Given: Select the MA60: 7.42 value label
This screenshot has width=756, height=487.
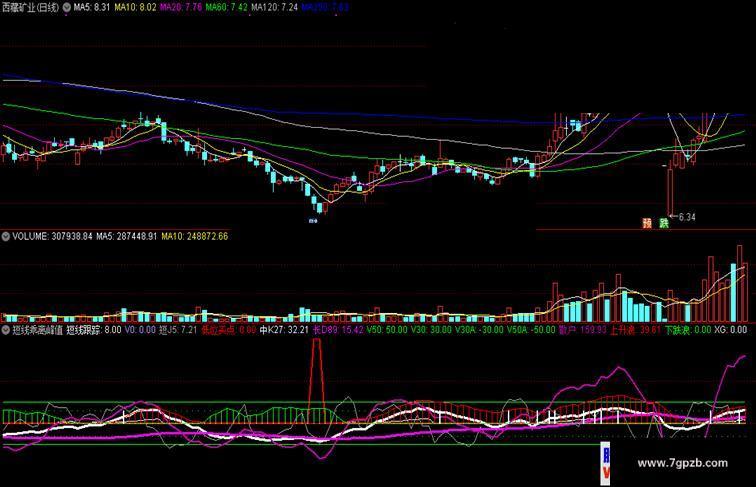Looking at the screenshot, I should [x=227, y=7].
